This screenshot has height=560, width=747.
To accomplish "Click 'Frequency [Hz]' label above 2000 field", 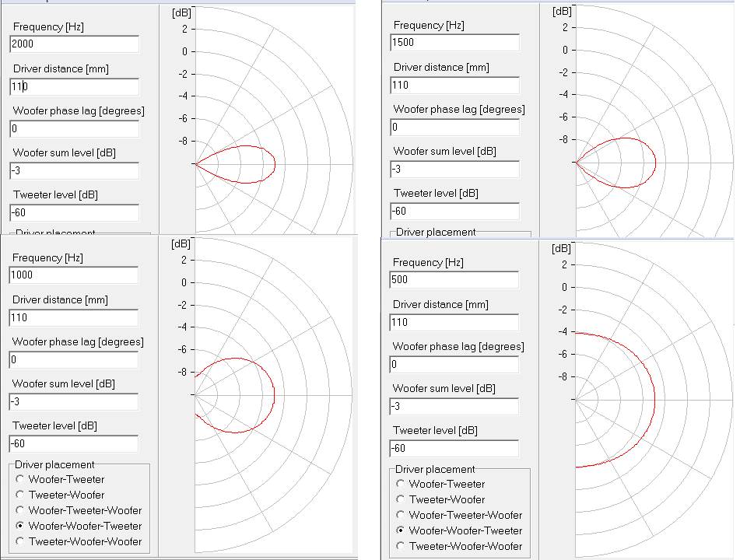I will 48,26.
